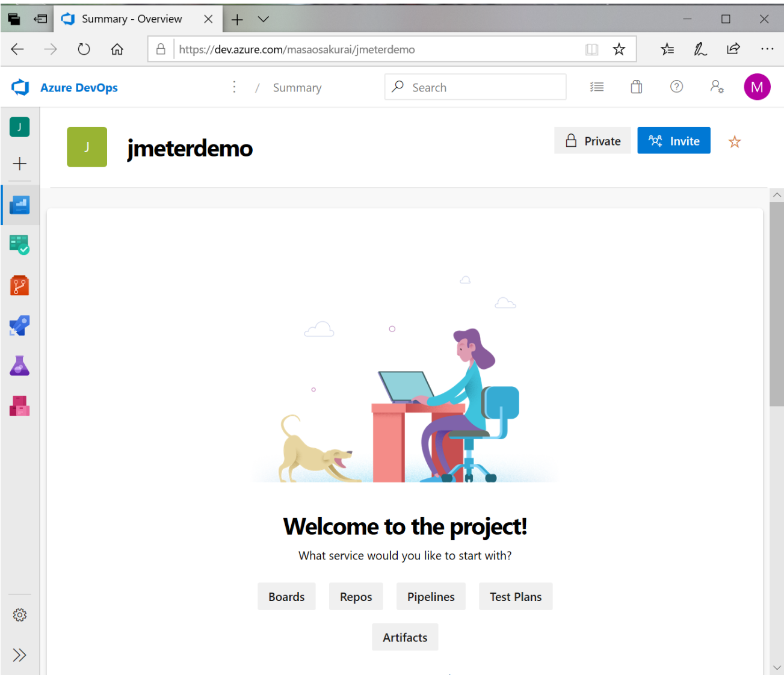Click the Invite button
Image resolution: width=784 pixels, height=675 pixels.
coord(673,141)
